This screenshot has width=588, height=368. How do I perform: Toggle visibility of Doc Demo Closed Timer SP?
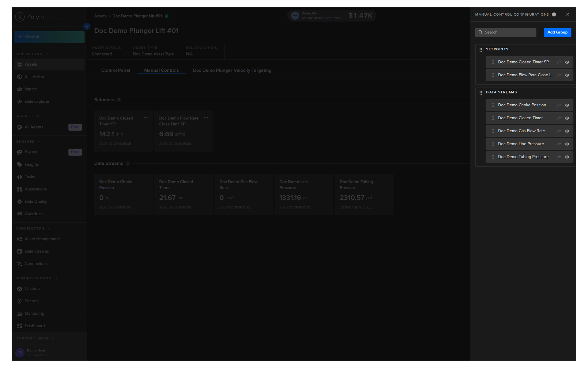pyautogui.click(x=567, y=62)
